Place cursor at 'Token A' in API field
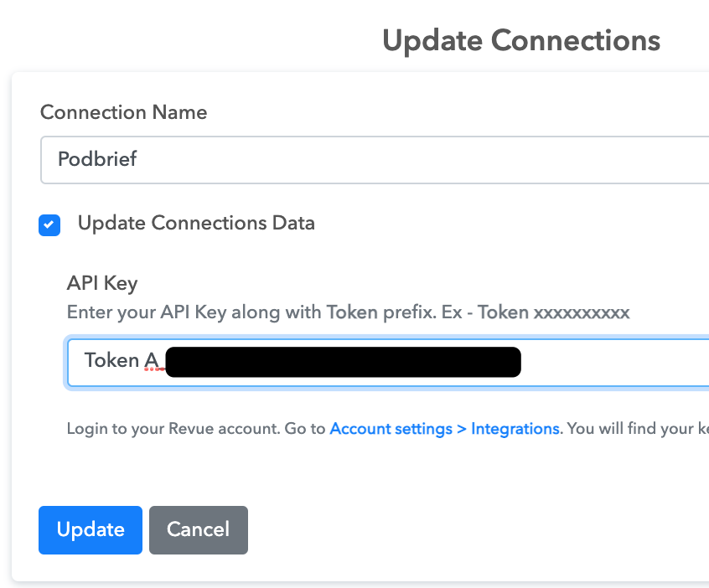709x588 pixels. tap(122, 361)
